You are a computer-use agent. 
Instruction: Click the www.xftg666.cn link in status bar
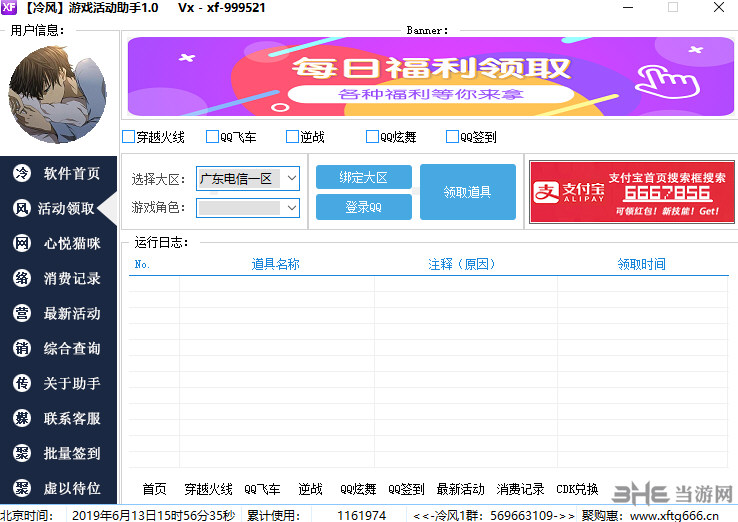[x=674, y=515]
